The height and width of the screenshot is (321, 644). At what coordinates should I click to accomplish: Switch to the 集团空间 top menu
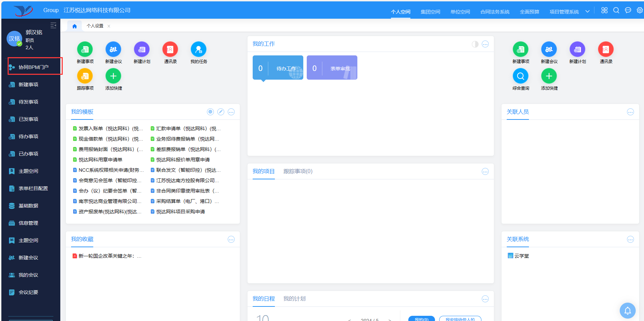430,12
